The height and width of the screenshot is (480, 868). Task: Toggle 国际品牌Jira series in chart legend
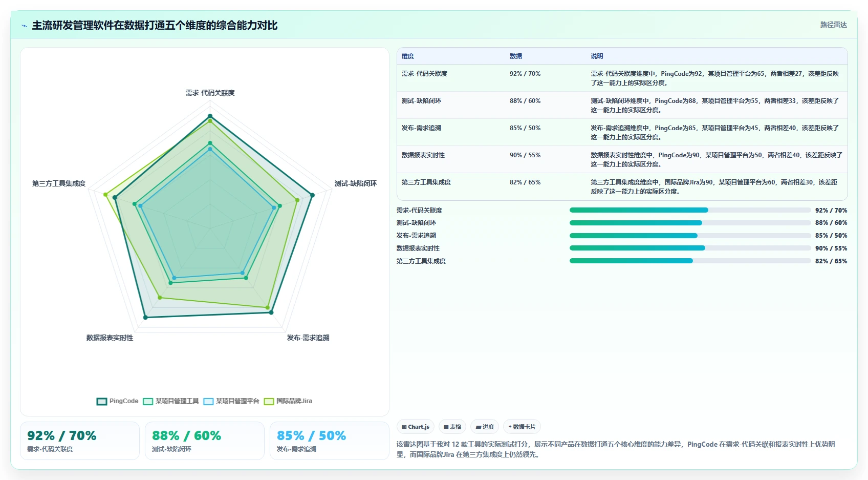click(288, 401)
